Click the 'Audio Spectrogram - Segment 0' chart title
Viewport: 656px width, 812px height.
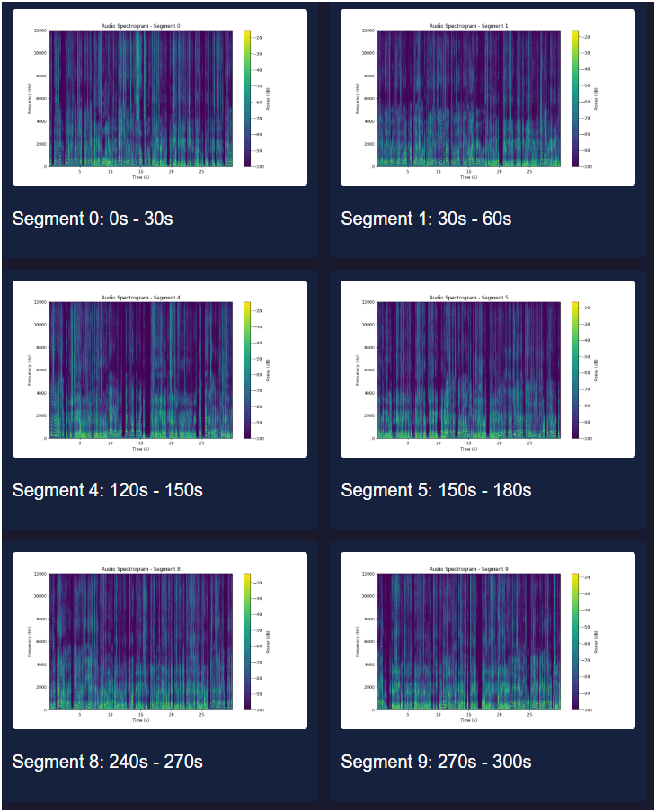pyautogui.click(x=141, y=26)
